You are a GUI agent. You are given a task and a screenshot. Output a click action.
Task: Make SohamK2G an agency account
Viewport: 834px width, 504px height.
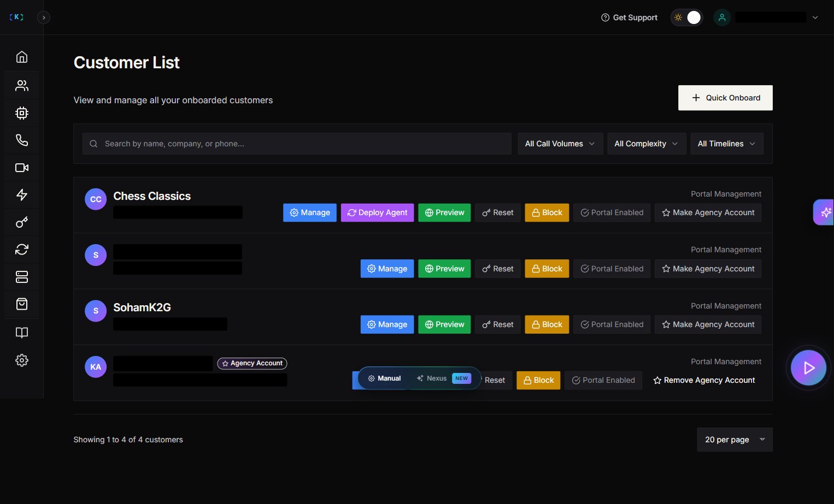[x=708, y=324]
